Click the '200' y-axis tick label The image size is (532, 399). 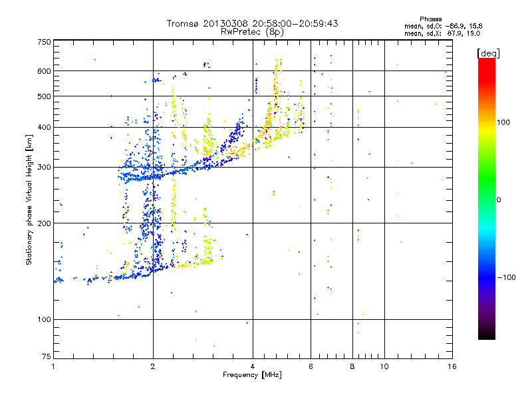(x=44, y=223)
